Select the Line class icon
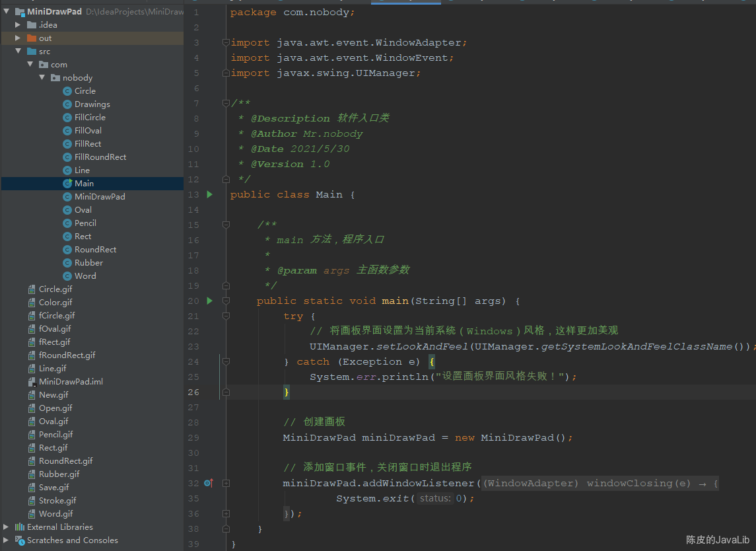This screenshot has height=551, width=756. (67, 170)
